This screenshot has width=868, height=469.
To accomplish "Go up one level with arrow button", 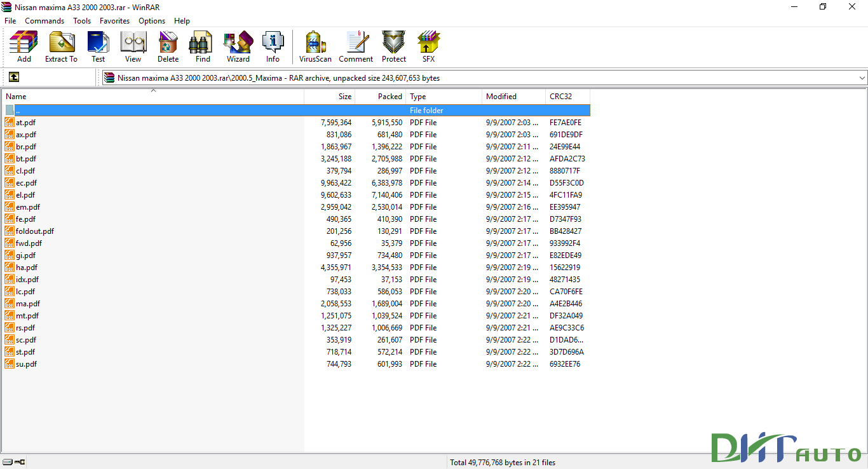I will (14, 78).
